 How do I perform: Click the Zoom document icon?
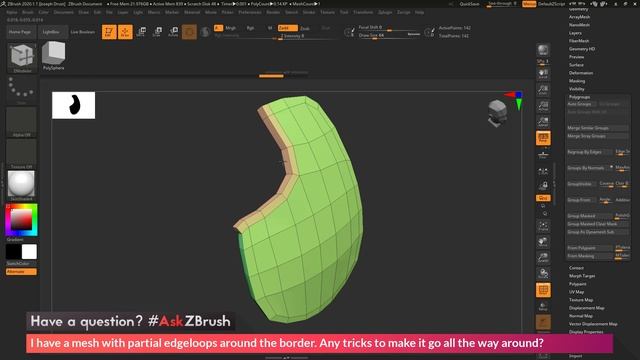pyautogui.click(x=543, y=90)
